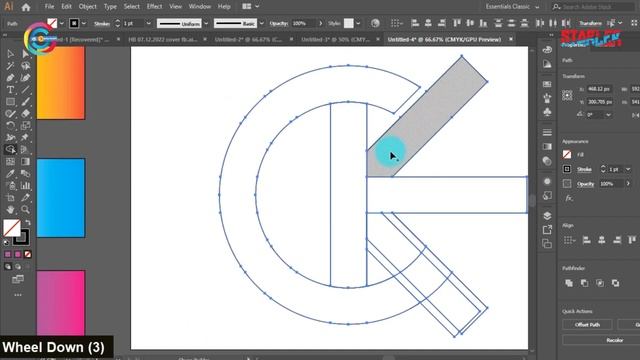Switch to the Untitled-3 document tab
The height and width of the screenshot is (360, 640).
point(336,40)
